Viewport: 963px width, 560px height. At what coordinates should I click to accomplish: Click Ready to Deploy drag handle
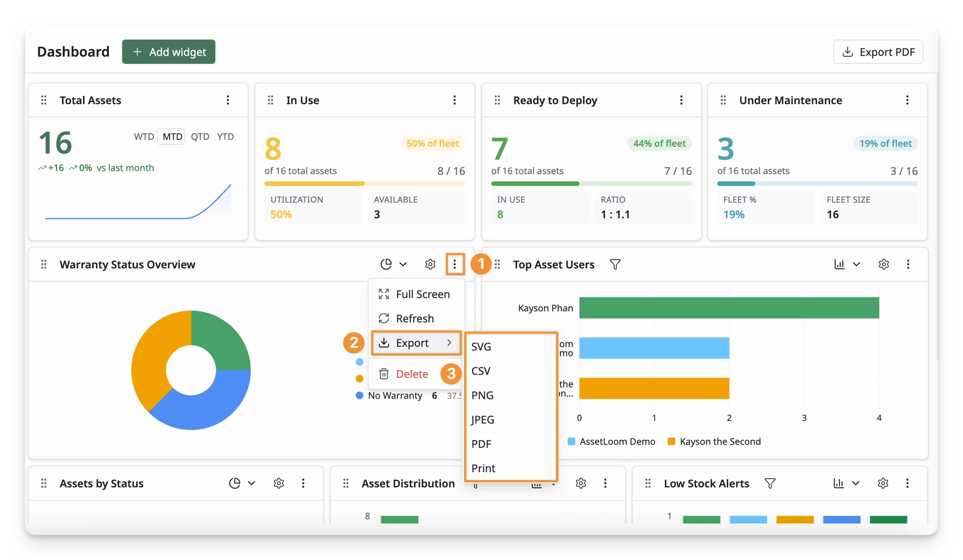[x=497, y=100]
